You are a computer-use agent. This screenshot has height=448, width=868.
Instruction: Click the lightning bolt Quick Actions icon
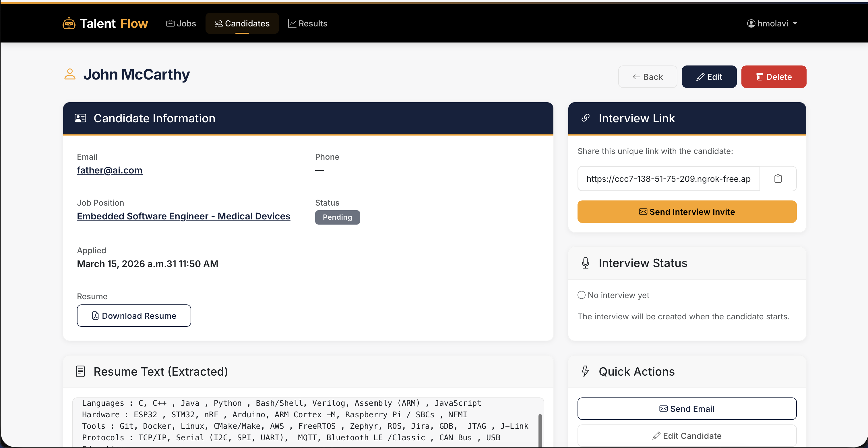pyautogui.click(x=586, y=371)
